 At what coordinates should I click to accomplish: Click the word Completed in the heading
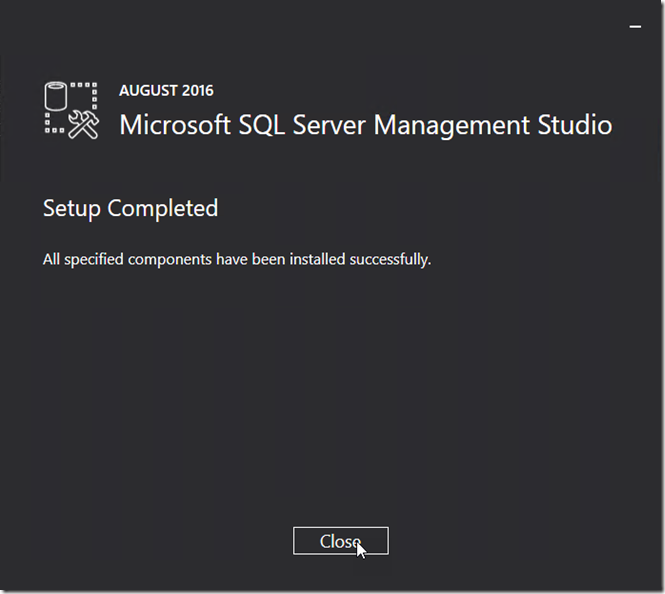click(x=163, y=208)
